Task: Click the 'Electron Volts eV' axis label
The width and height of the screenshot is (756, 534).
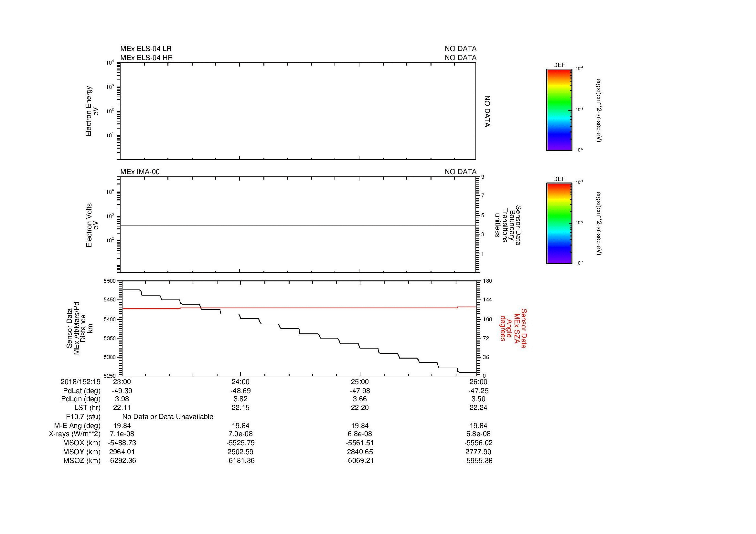Action: pyautogui.click(x=92, y=225)
